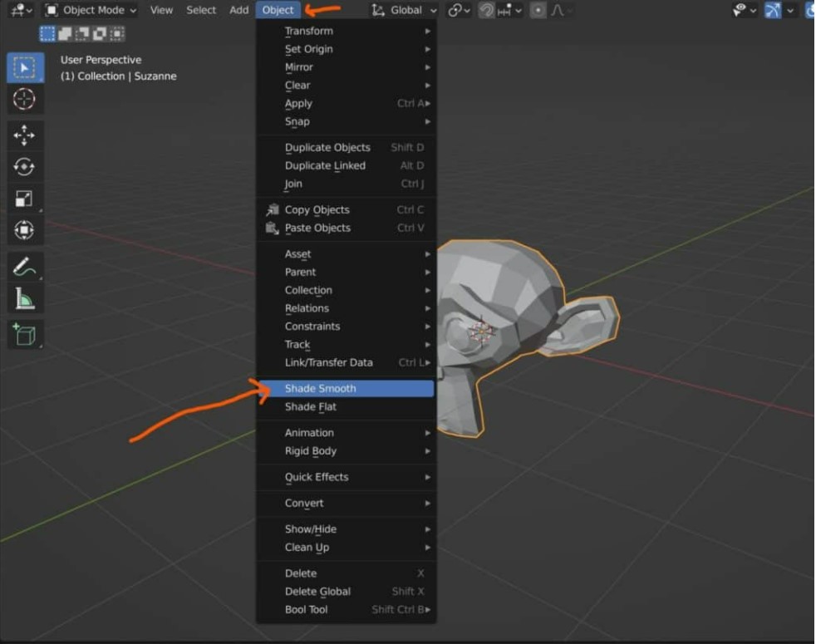Enable proportional editing

(x=536, y=10)
